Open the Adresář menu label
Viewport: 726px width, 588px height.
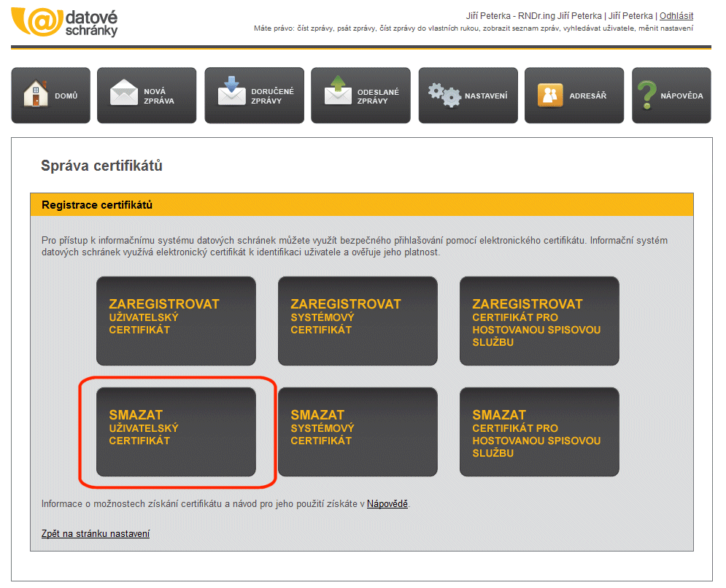(587, 96)
